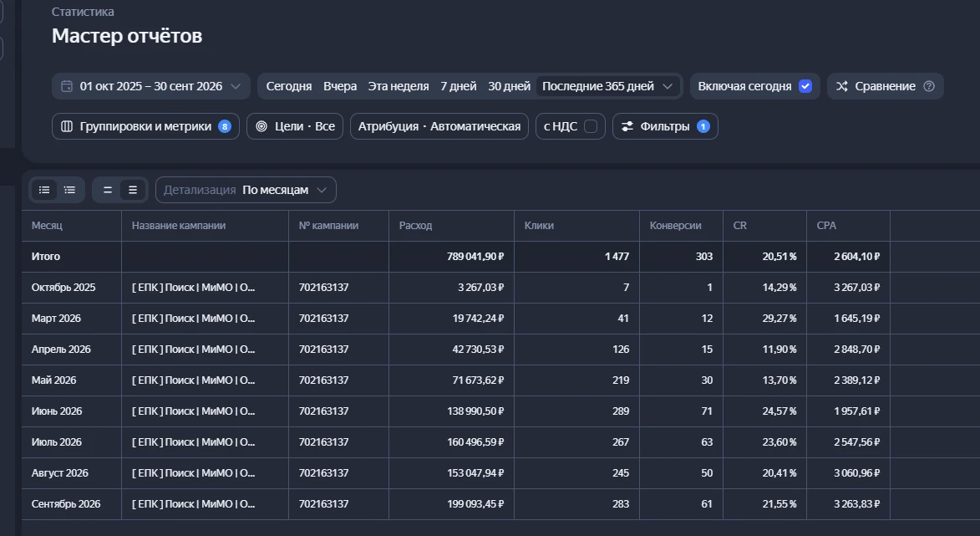Set comfortable three-line row density
This screenshot has width=980, height=536.
pyautogui.click(x=133, y=190)
